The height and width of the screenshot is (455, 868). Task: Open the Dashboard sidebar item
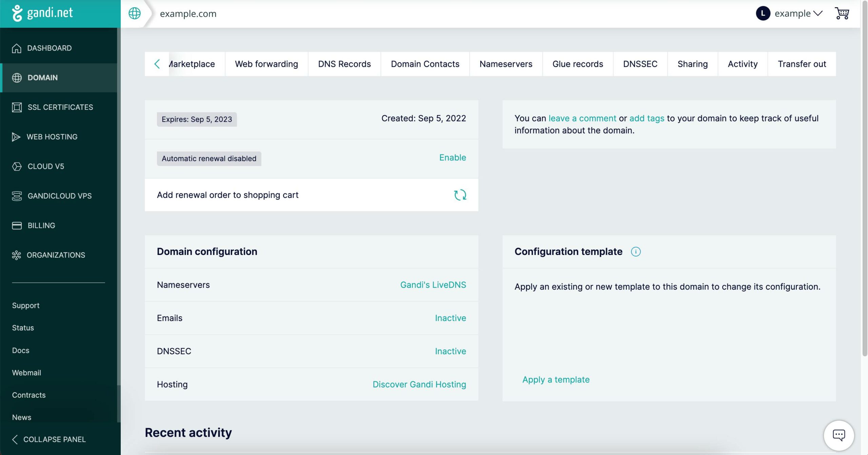coord(58,48)
